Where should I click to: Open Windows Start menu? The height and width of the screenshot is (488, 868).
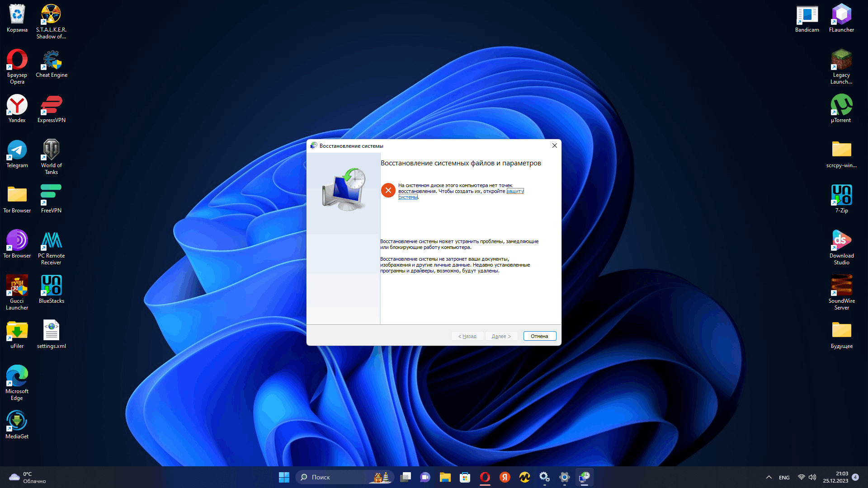click(285, 477)
